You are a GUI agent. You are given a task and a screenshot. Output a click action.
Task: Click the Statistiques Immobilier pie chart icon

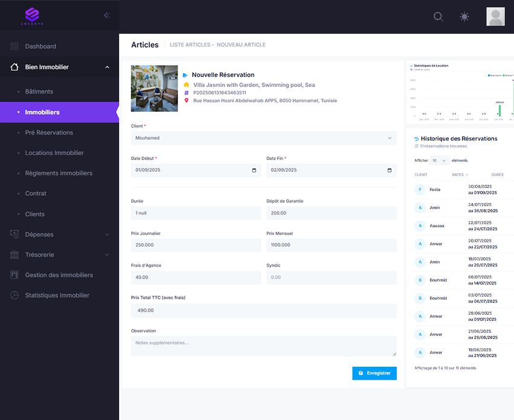tap(14, 295)
